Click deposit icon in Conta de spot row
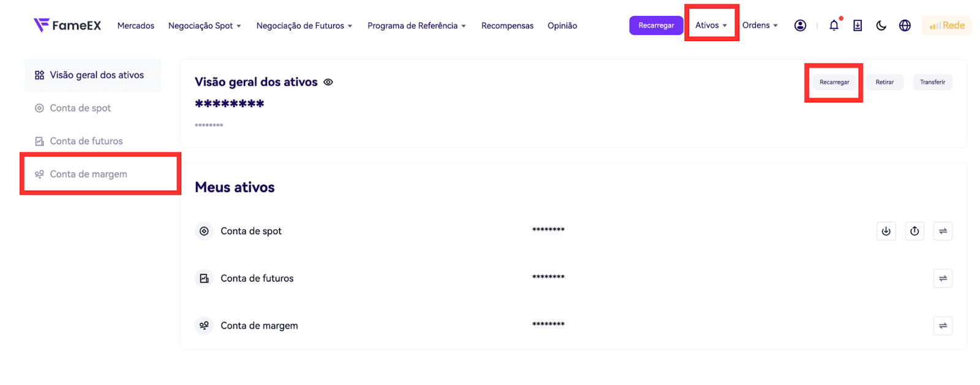This screenshot has height=385, width=980. point(886,231)
